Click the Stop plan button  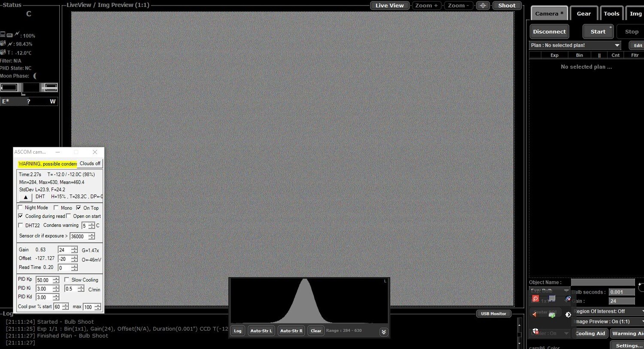click(x=631, y=31)
